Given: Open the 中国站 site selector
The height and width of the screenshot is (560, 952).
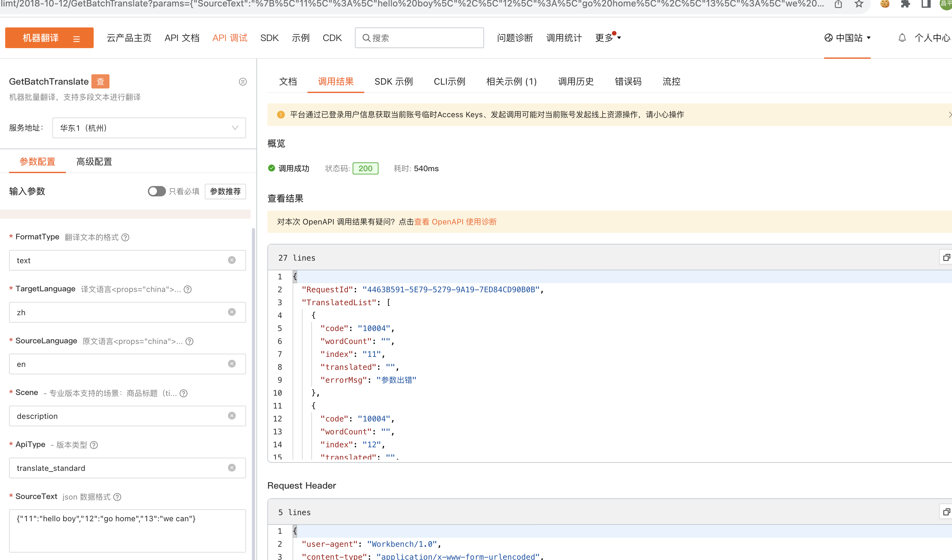Looking at the screenshot, I should tap(847, 38).
